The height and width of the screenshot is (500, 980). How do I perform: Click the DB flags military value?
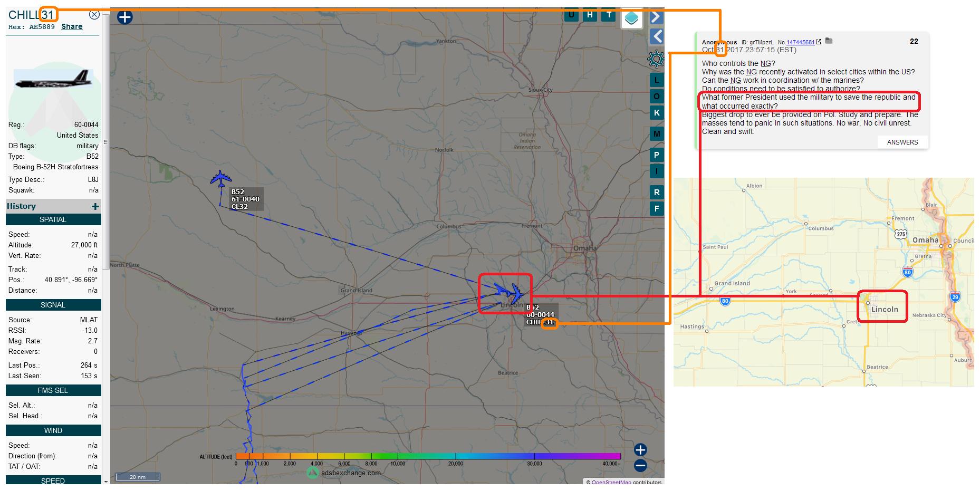[88, 146]
